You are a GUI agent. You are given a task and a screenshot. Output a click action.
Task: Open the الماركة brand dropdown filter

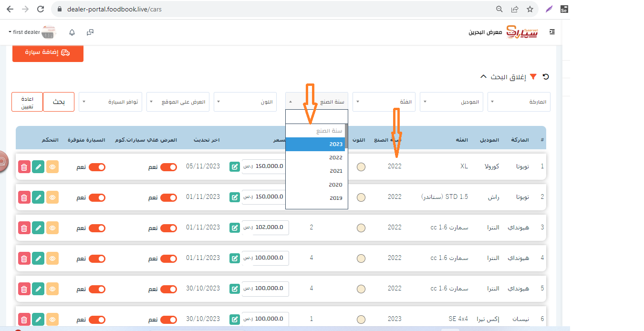click(x=519, y=102)
